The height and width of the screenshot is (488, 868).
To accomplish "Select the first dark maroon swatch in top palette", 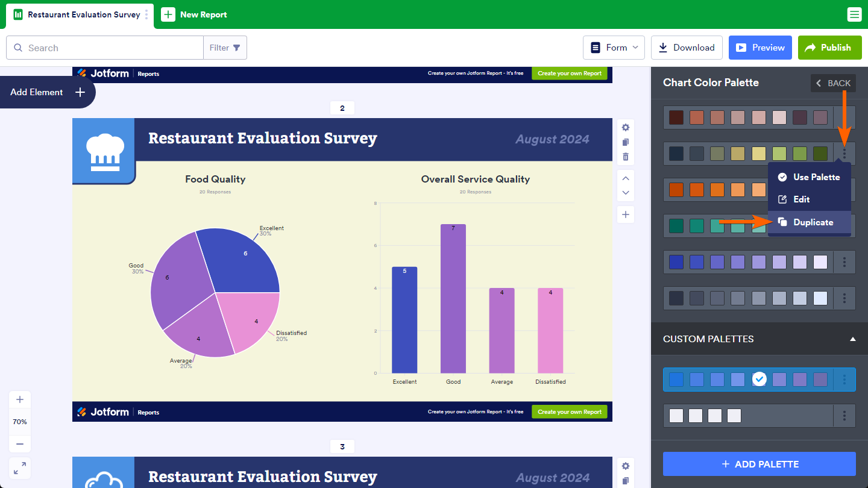I will (x=676, y=117).
